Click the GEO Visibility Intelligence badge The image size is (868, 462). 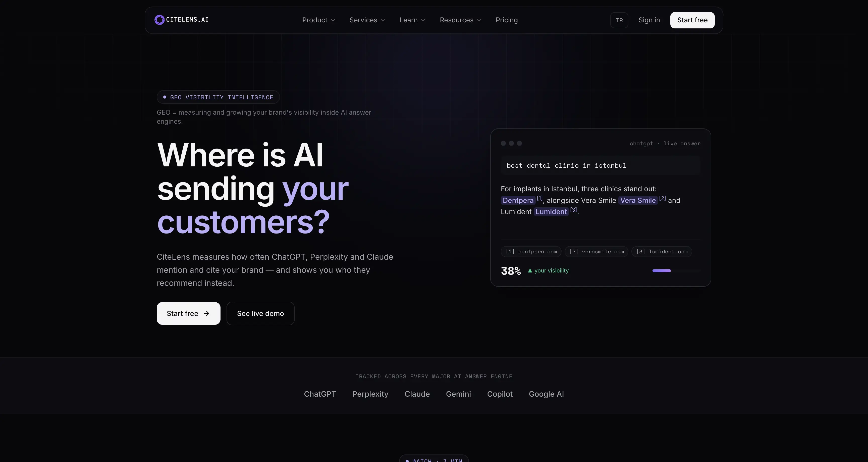pyautogui.click(x=218, y=97)
